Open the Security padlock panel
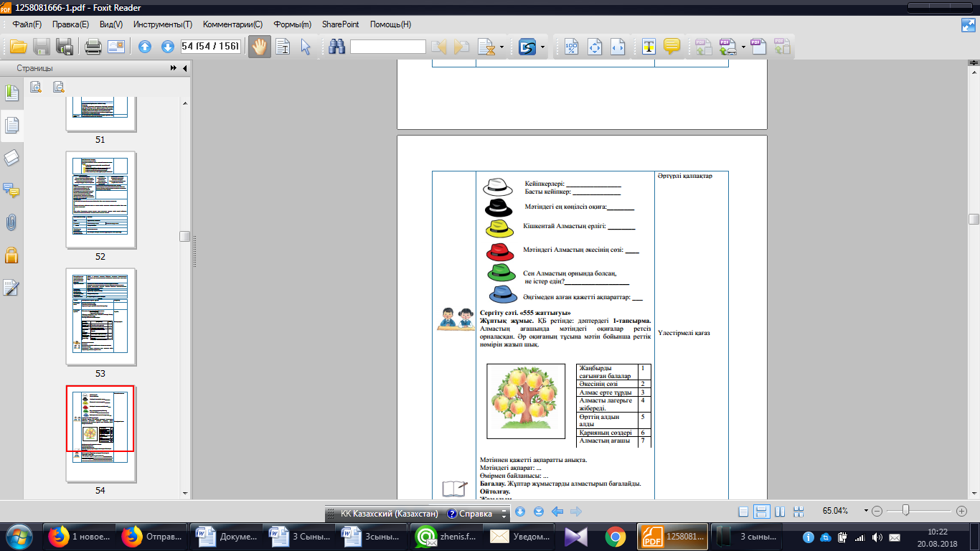Viewport: 980px width, 551px height. click(12, 255)
